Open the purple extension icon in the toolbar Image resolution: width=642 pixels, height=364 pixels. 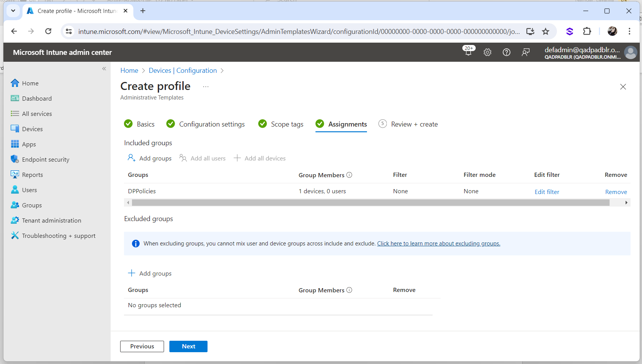570,31
